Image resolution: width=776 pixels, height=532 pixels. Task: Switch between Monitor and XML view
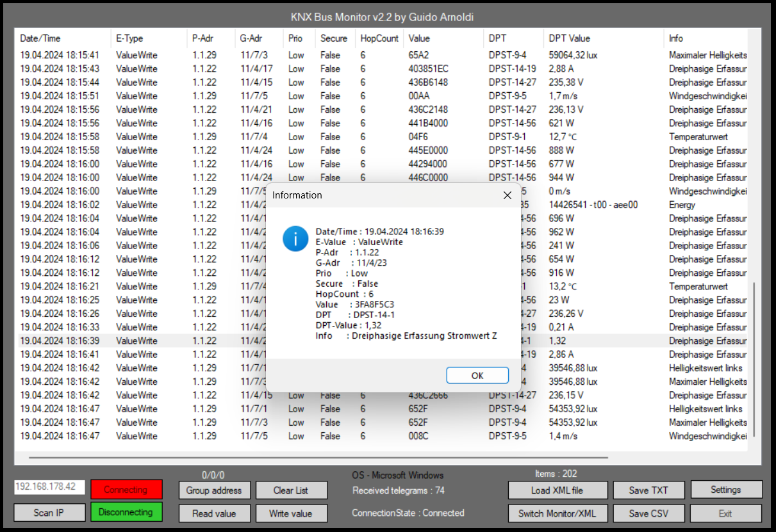(557, 512)
